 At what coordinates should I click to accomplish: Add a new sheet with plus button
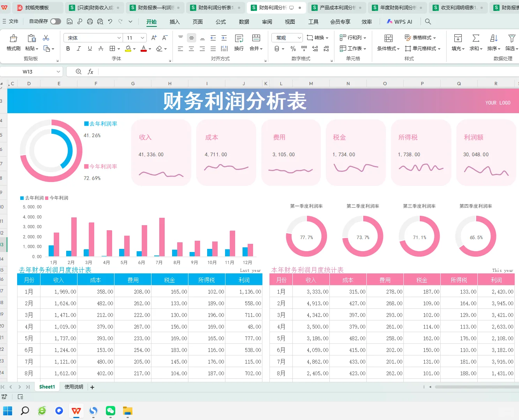tap(92, 387)
